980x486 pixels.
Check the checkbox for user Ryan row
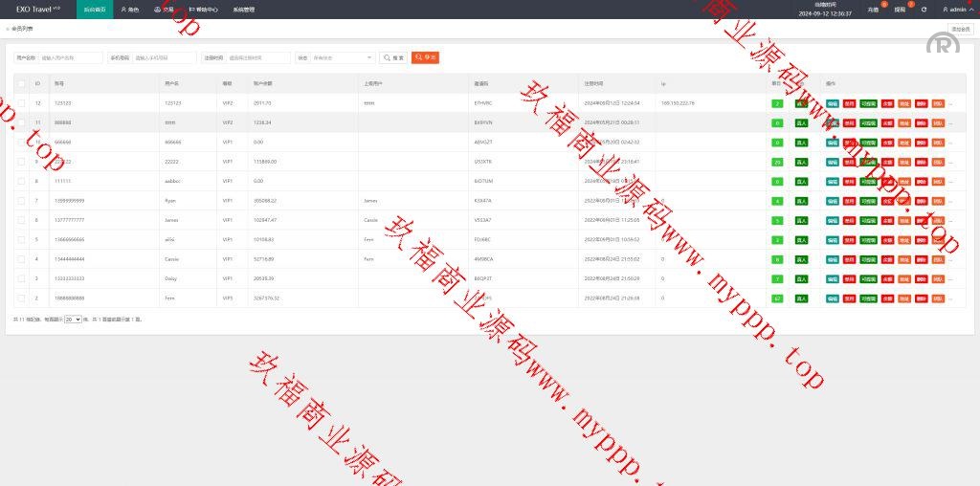coord(22,201)
